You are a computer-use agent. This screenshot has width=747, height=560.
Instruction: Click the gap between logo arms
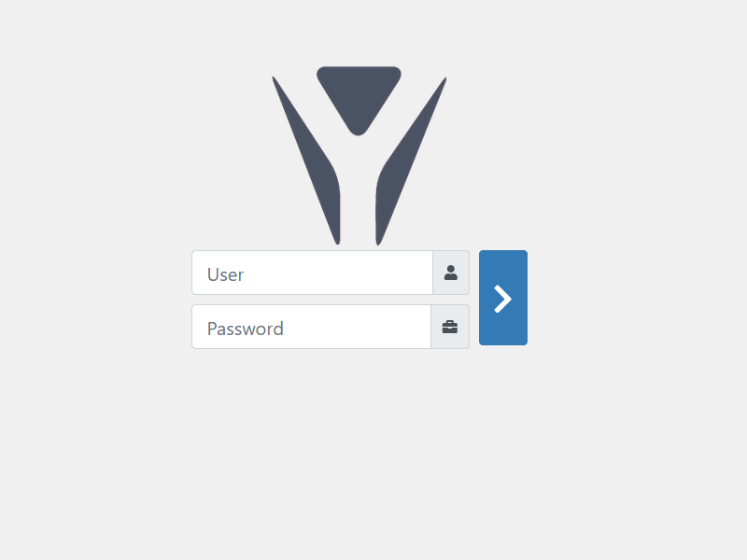[359, 200]
